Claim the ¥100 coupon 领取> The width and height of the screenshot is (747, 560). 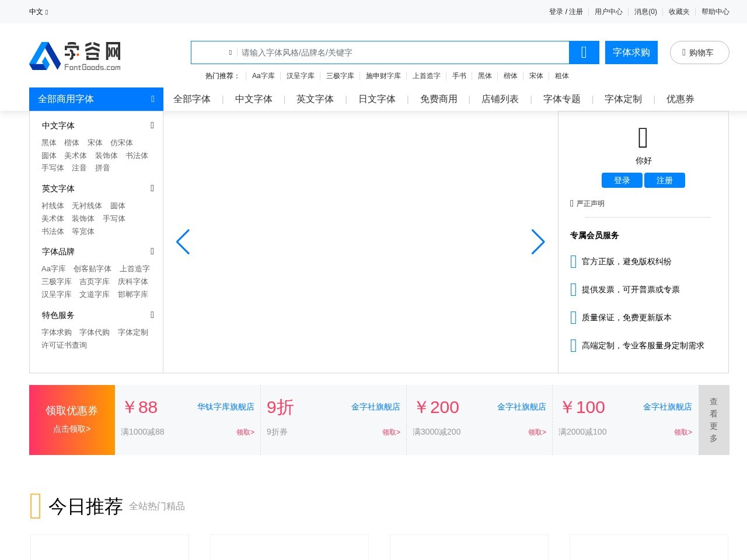[683, 432]
